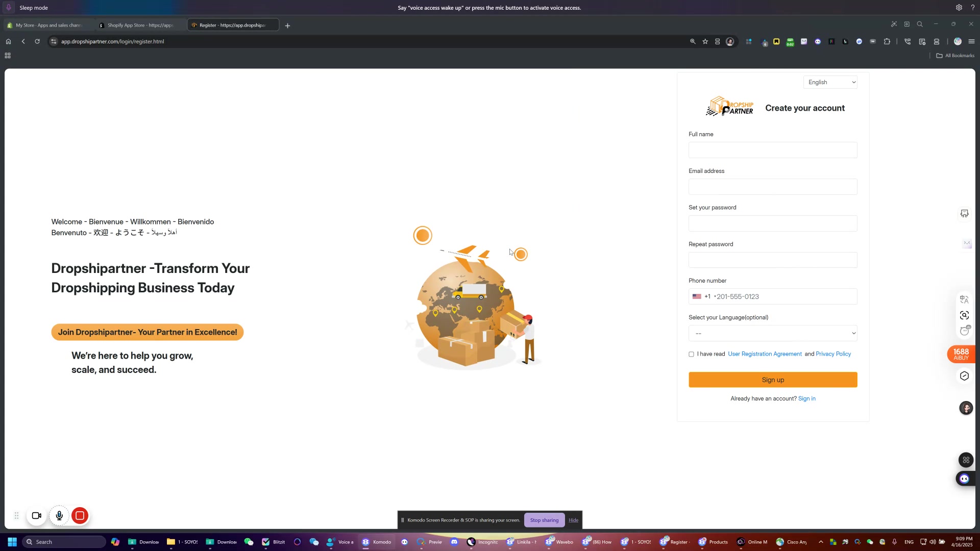Open the Windows Start menu
Viewport: 980px width, 551px height.
[12, 542]
